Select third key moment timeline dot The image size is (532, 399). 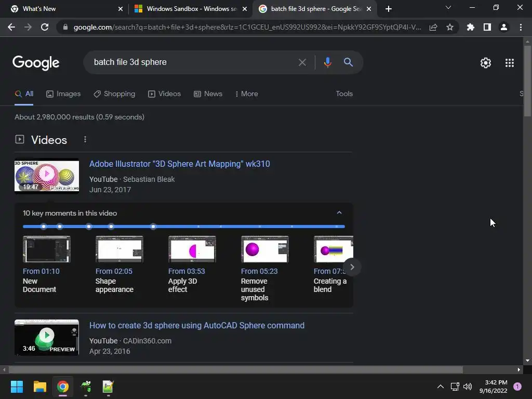tap(89, 227)
